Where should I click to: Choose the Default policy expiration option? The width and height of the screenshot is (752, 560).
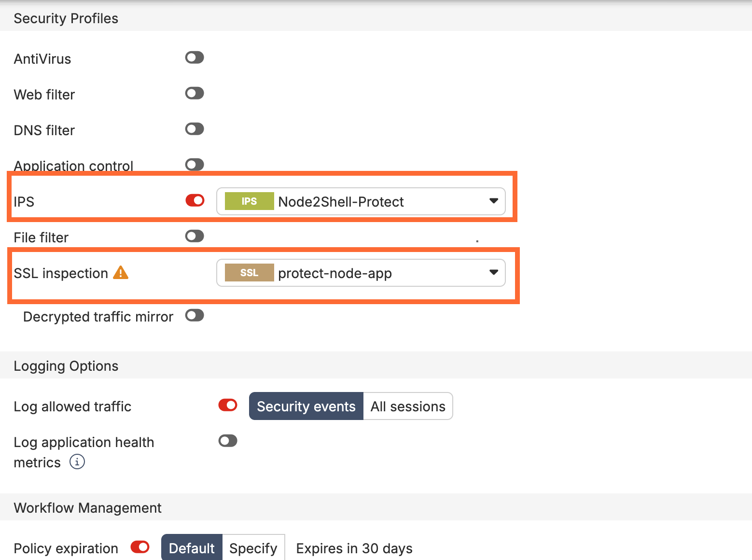pyautogui.click(x=192, y=548)
